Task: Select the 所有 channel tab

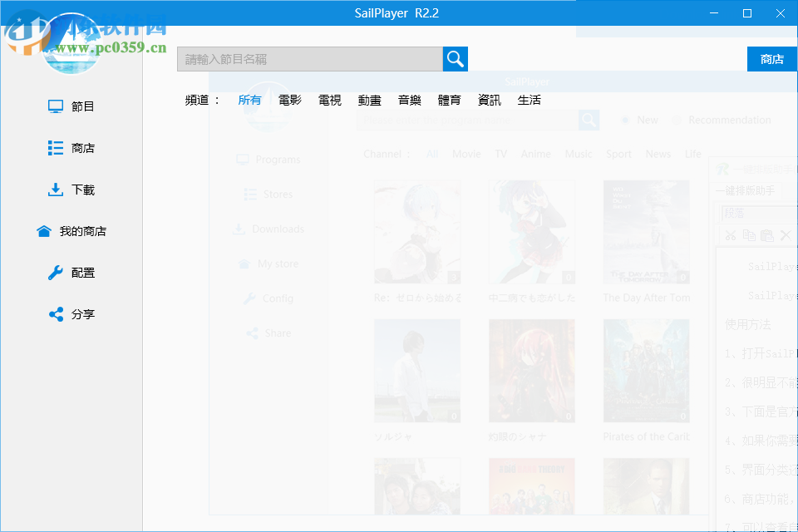Action: click(249, 100)
